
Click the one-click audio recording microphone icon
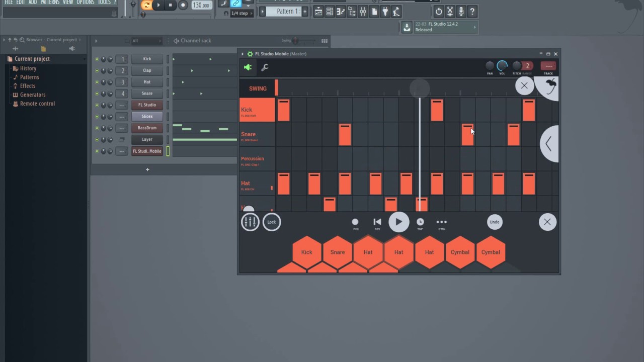(x=461, y=12)
